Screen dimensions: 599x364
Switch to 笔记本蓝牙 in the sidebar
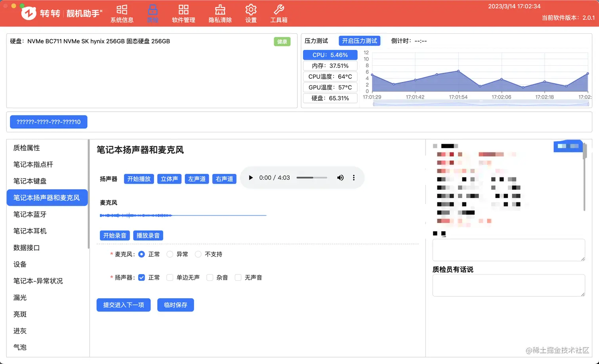(31, 214)
